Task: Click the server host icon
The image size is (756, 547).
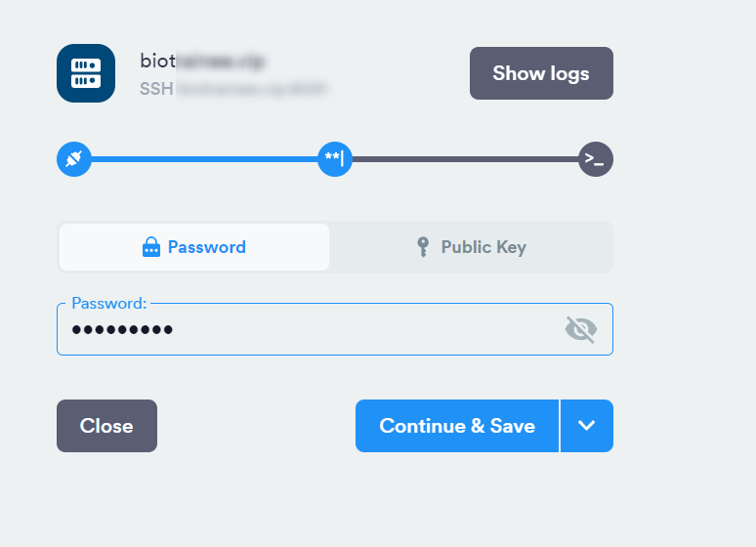Action: coord(86,73)
